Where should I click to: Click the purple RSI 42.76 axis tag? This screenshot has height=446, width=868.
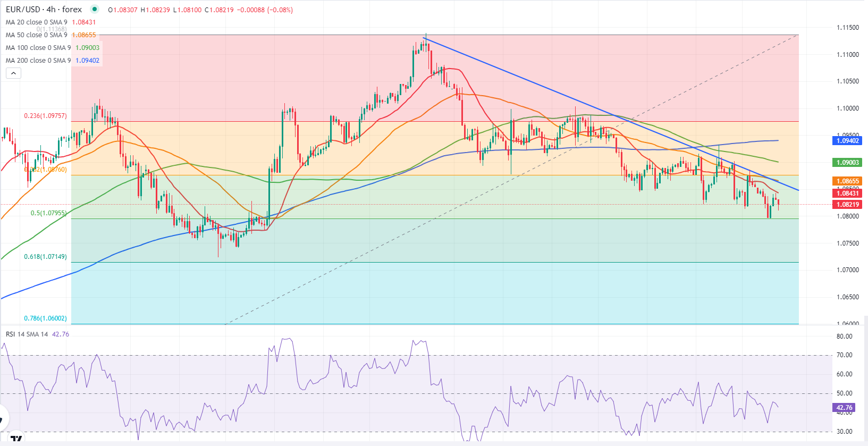[844, 408]
